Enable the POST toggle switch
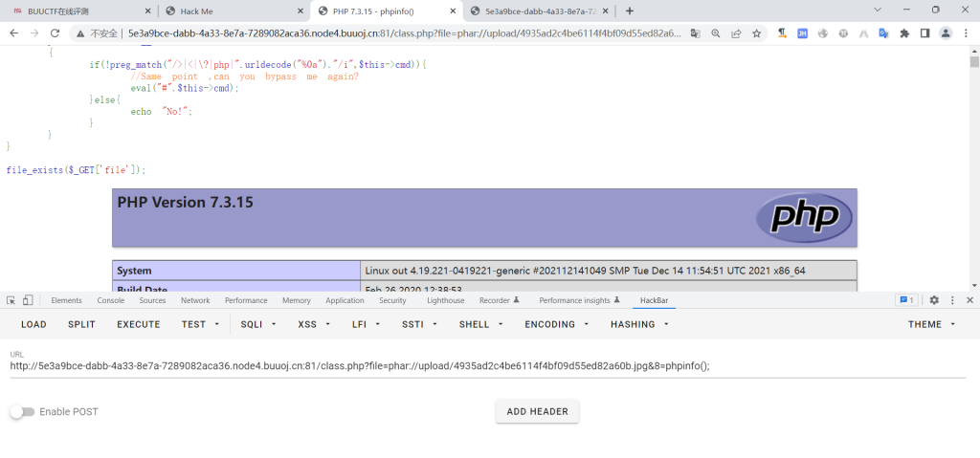980x458 pixels. (22, 412)
